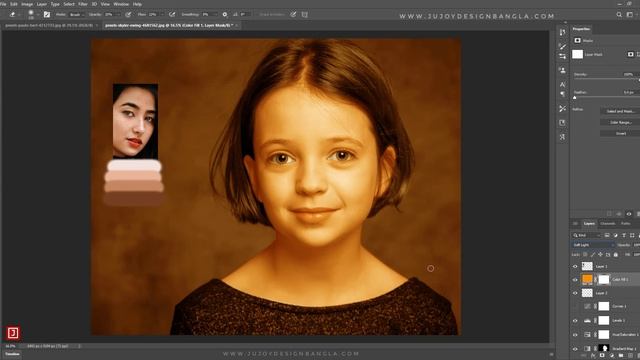Open the search magnifier icon

(619, 15)
